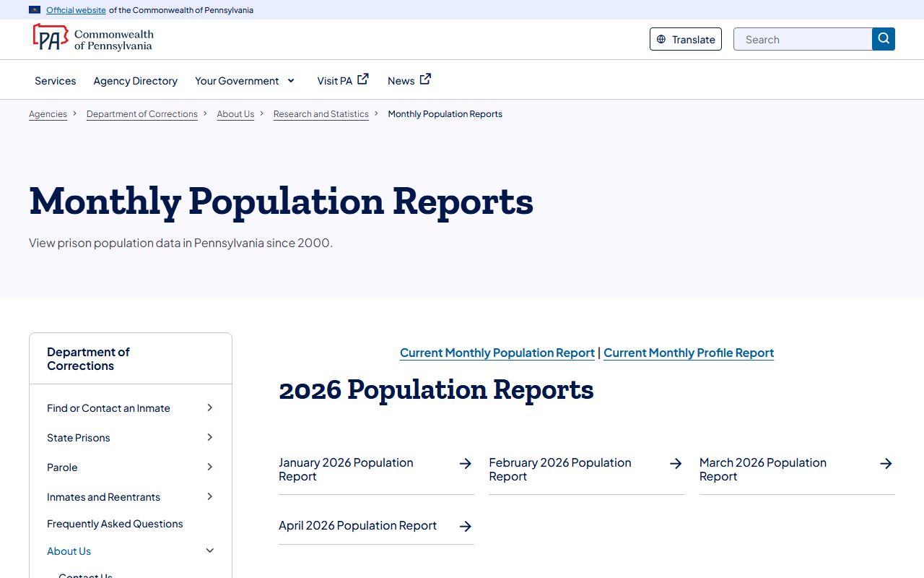This screenshot has height=578, width=924.
Task: Open the State Prisons sidebar link
Action: [79, 438]
